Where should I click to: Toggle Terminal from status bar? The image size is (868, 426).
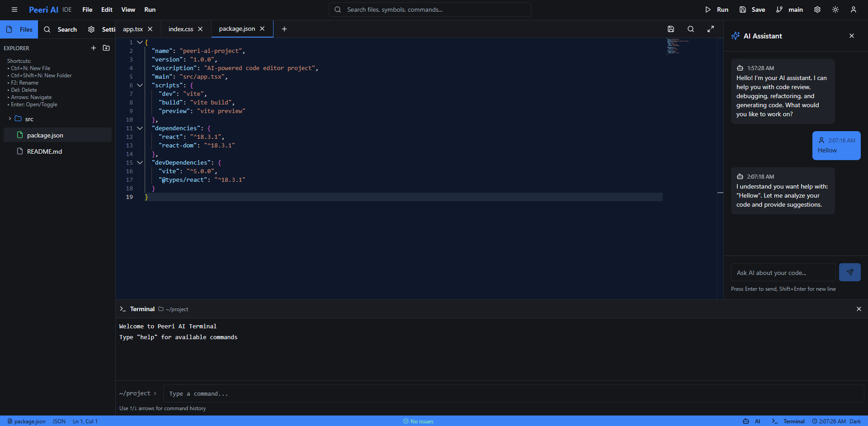(x=788, y=421)
